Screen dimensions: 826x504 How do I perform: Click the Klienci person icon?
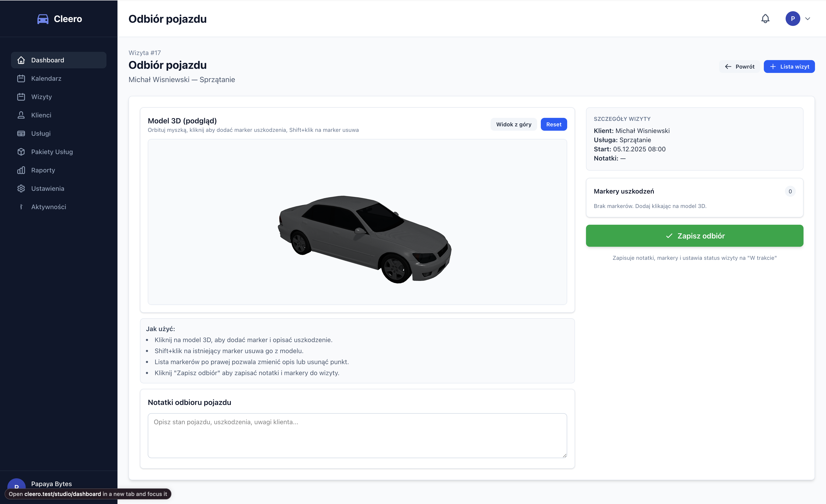[x=21, y=115]
